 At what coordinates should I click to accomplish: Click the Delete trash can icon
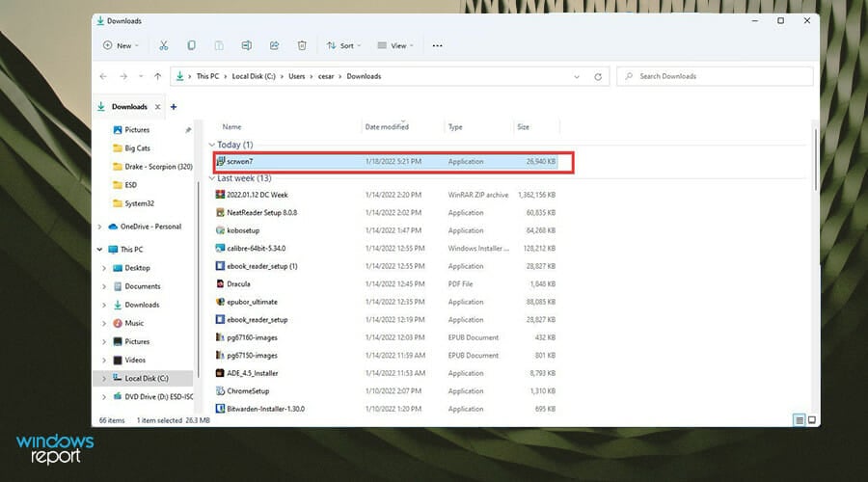302,45
